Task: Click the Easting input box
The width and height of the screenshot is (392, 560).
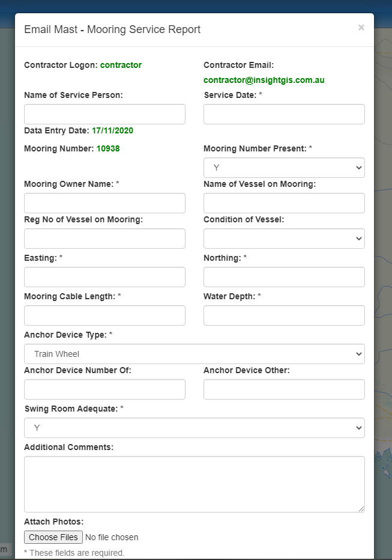Action: click(104, 277)
